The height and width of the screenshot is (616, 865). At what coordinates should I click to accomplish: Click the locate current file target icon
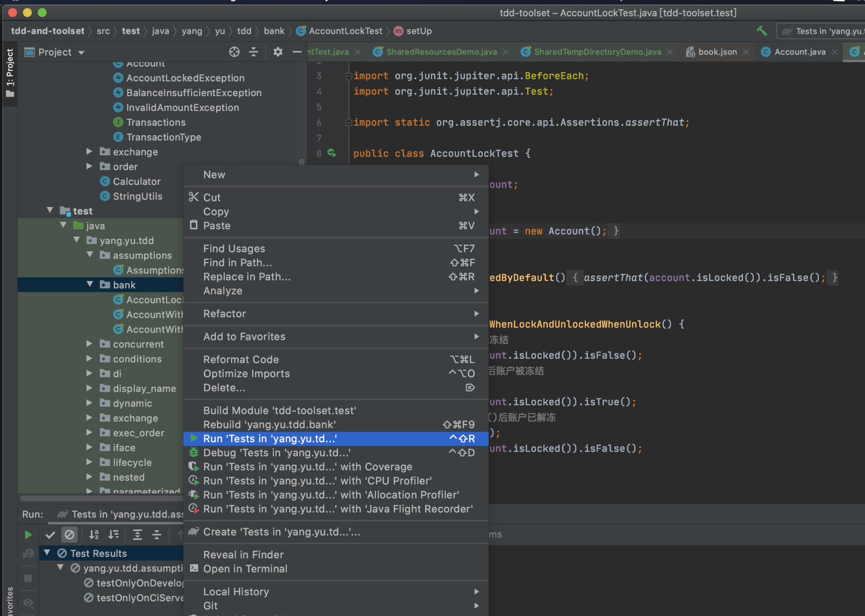234,52
